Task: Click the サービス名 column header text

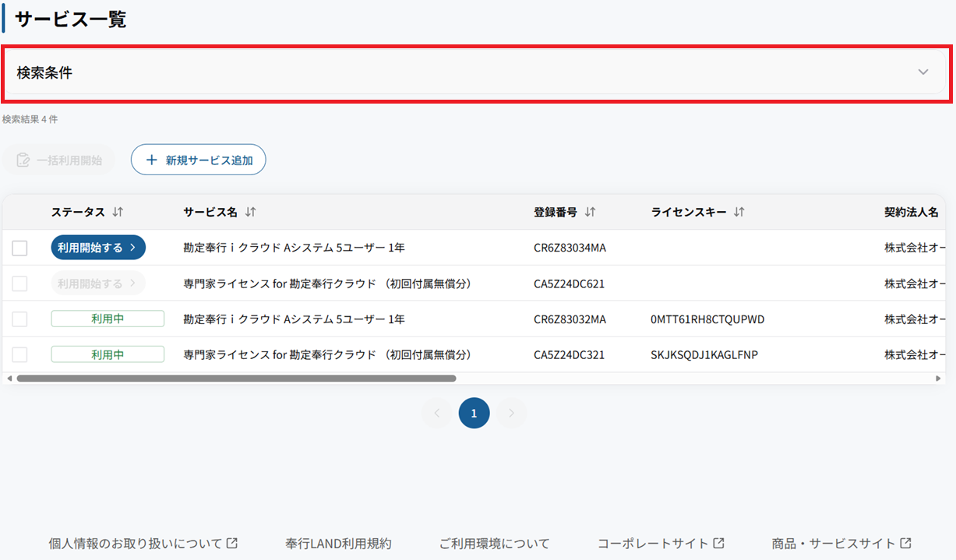Action: click(x=210, y=212)
